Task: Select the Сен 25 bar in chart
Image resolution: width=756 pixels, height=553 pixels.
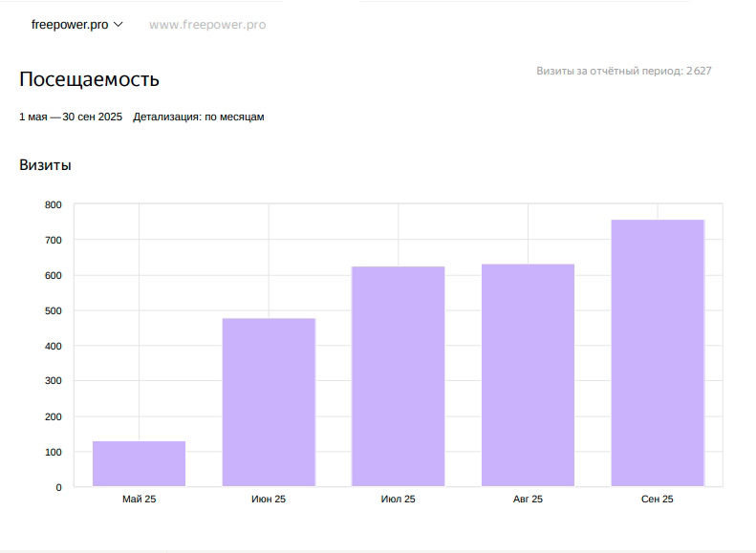Action: coord(658,353)
